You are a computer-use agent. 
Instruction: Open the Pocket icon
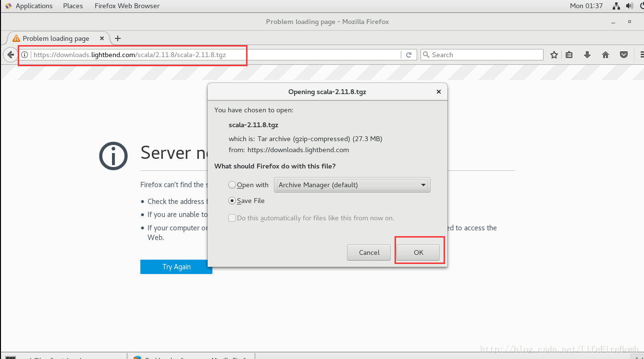624,55
